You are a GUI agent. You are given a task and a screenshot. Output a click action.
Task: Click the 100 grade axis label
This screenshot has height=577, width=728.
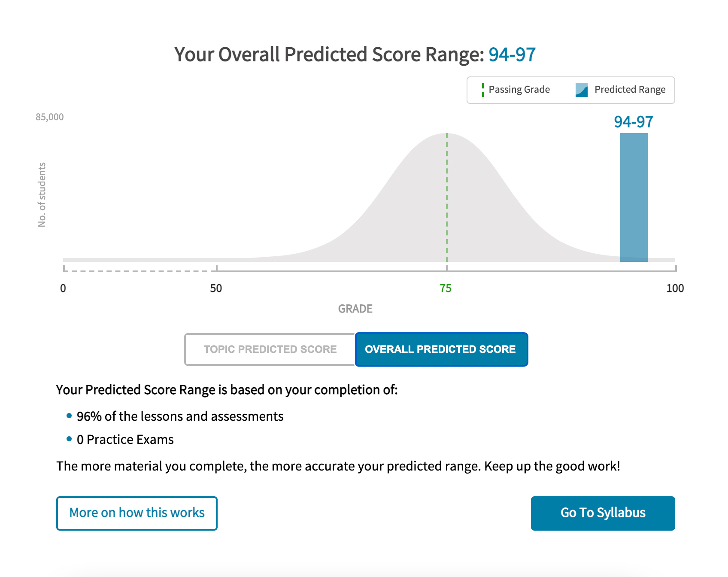[675, 288]
